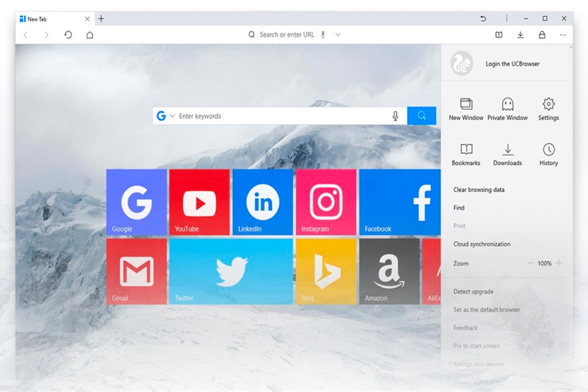Open a new tab with the plus icon
588x392 pixels.
click(x=101, y=18)
